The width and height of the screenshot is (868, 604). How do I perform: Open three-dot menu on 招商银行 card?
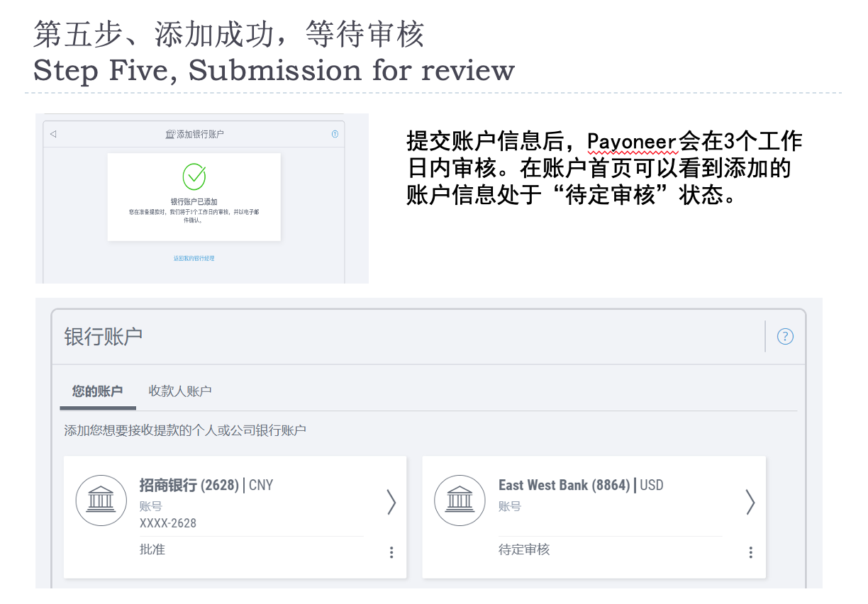[x=391, y=552]
